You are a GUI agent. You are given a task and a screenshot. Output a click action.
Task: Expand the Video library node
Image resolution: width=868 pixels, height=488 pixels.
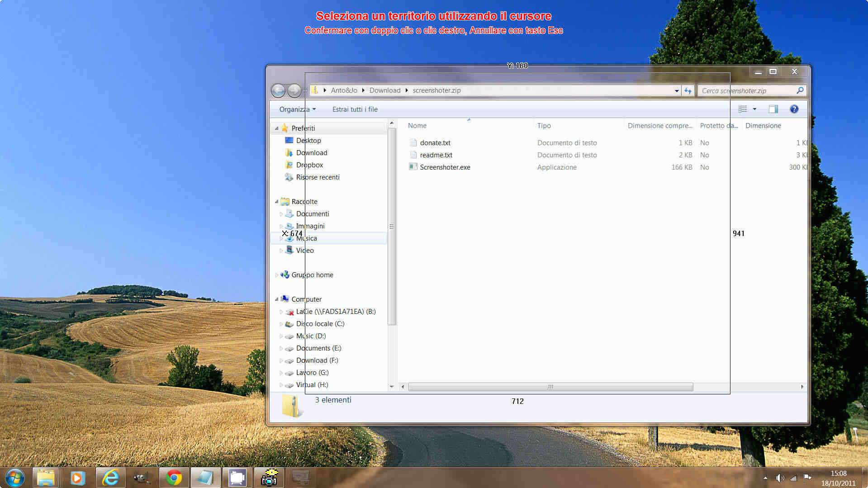point(281,251)
